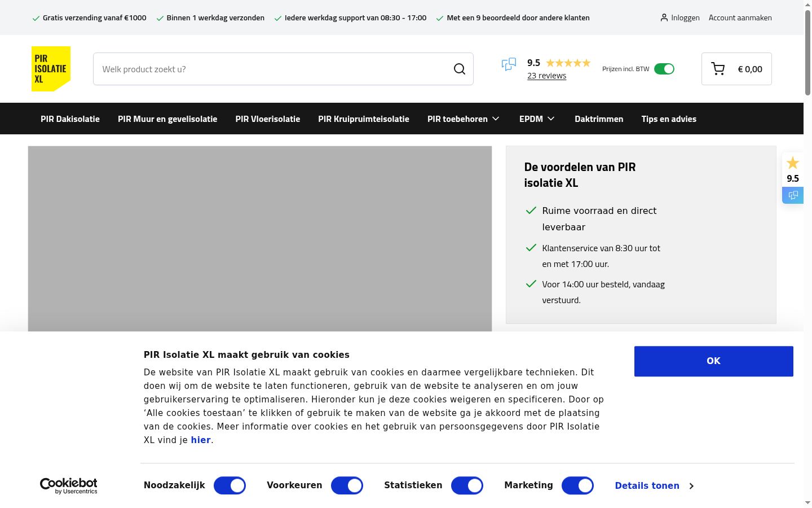Open Tips en advies menu item
812x508 pixels.
[669, 119]
